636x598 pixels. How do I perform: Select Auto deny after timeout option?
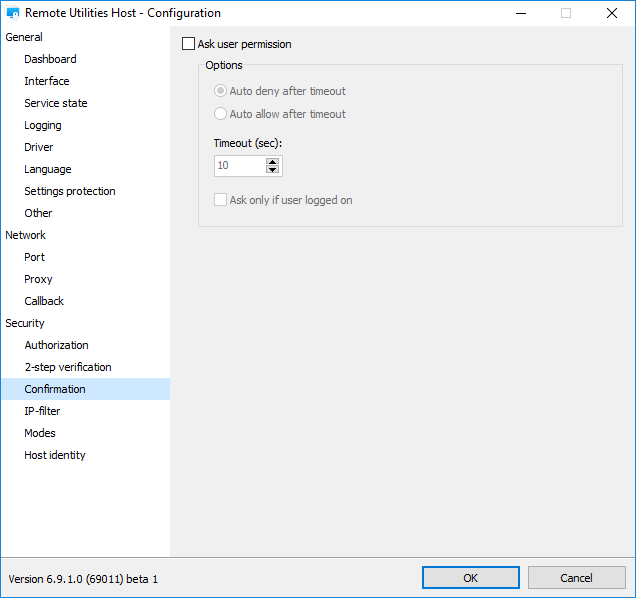(221, 91)
